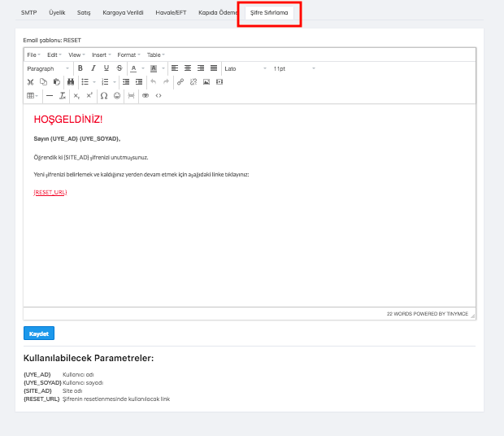Open the Insert menu
Image resolution: width=504 pixels, height=436 pixels.
pyautogui.click(x=100, y=54)
